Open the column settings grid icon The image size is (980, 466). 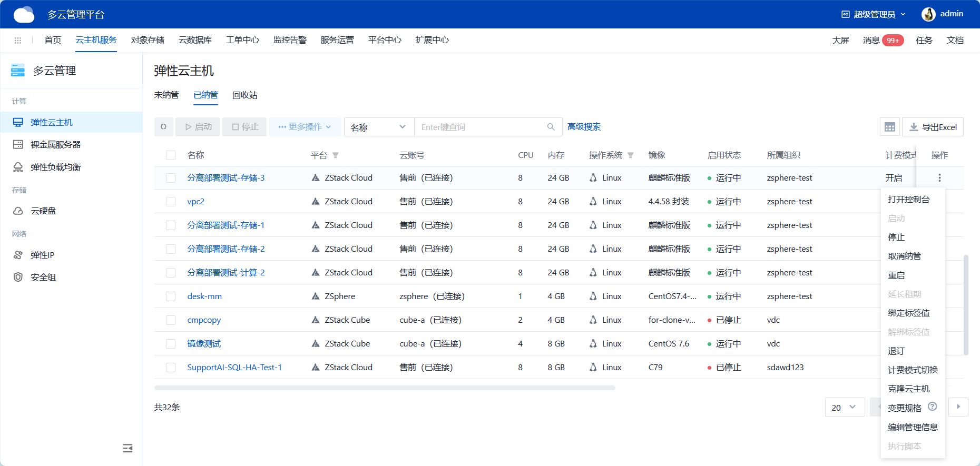890,127
